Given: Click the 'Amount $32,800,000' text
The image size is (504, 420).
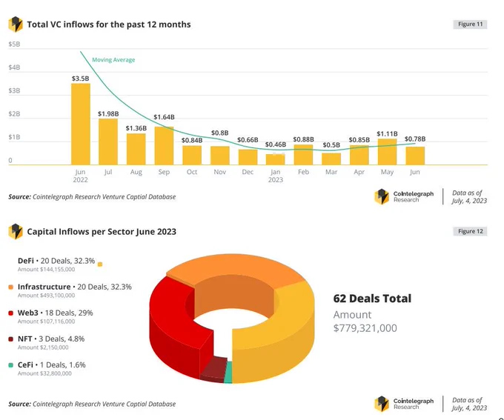Looking at the screenshot, I should click(44, 374).
